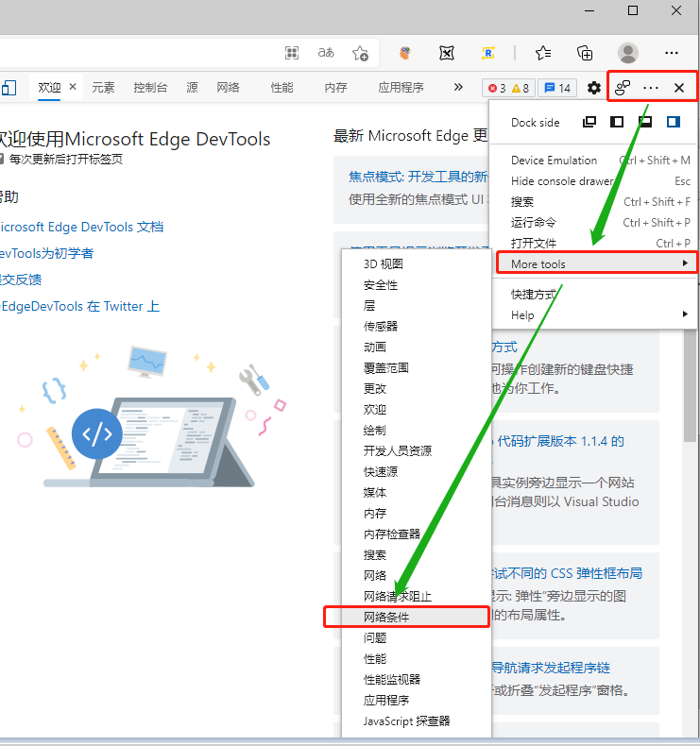
Task: Open Microsoft Edge DevTools 文档 link
Action: (81, 227)
